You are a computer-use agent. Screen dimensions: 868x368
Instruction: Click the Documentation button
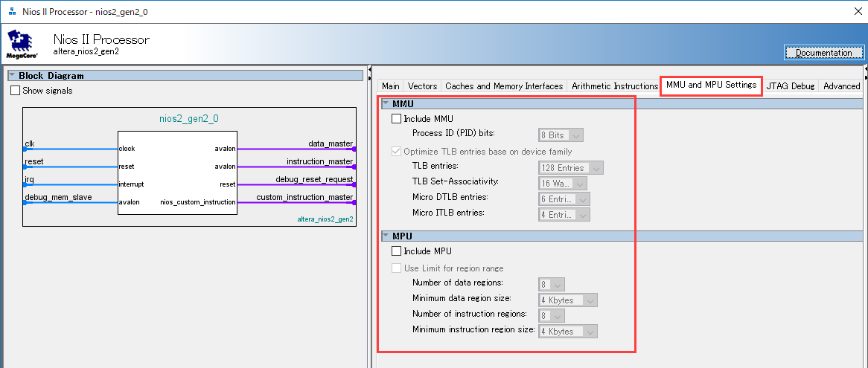[823, 53]
